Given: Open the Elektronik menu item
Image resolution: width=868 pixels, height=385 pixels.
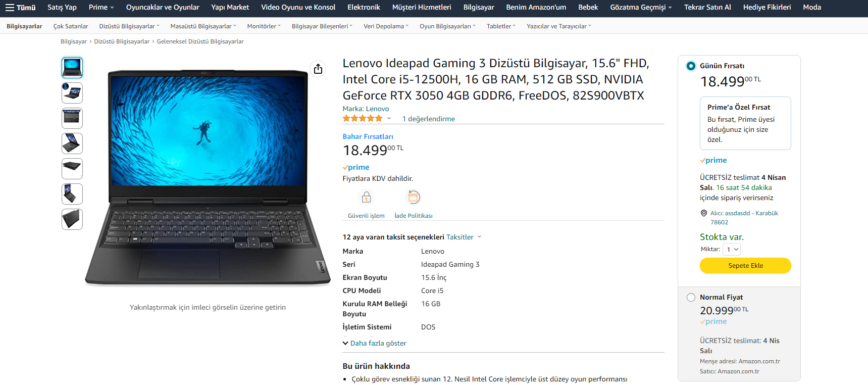Looking at the screenshot, I should point(364,7).
